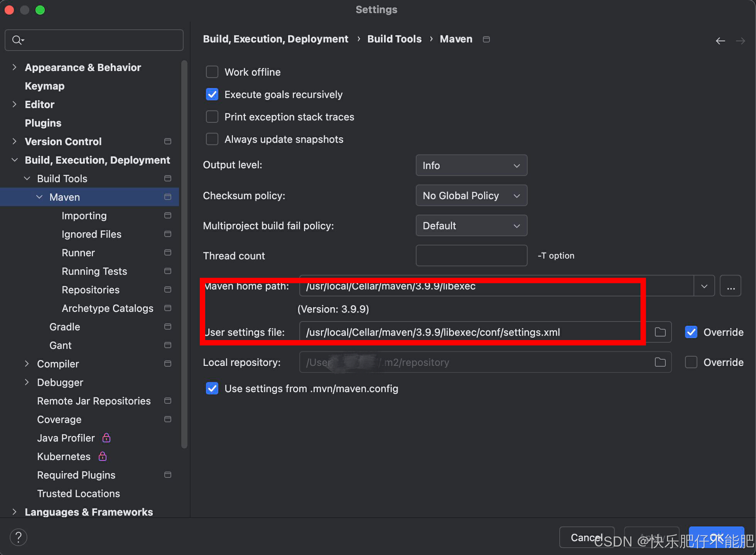Click Java Profiler lock icon

coord(106,438)
